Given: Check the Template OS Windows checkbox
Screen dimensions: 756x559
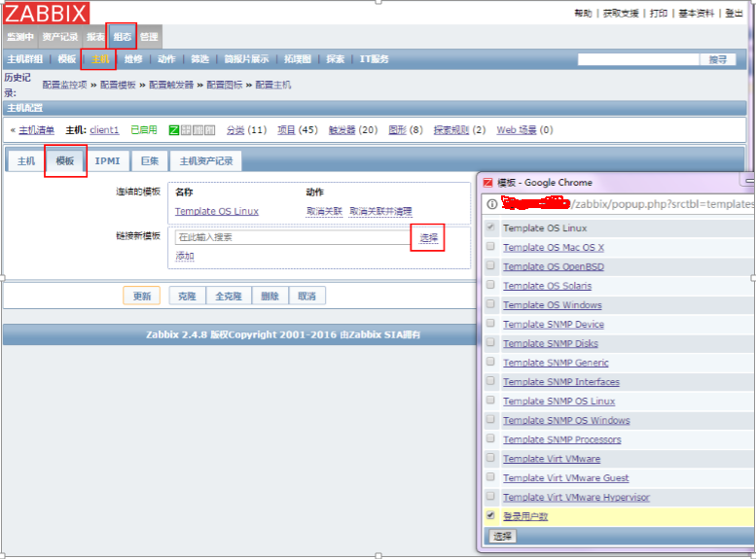Looking at the screenshot, I should pos(490,304).
